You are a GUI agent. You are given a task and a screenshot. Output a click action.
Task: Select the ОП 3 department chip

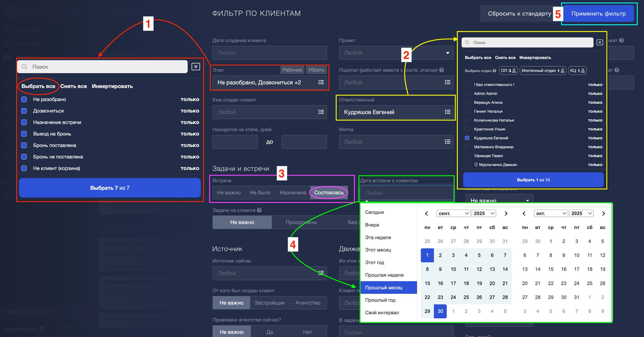point(508,70)
